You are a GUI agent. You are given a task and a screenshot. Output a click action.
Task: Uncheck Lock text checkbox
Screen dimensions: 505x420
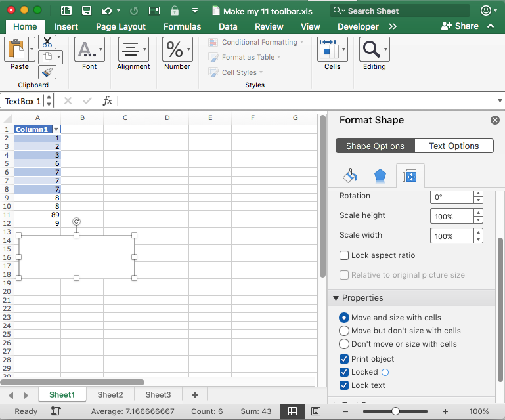tap(344, 385)
